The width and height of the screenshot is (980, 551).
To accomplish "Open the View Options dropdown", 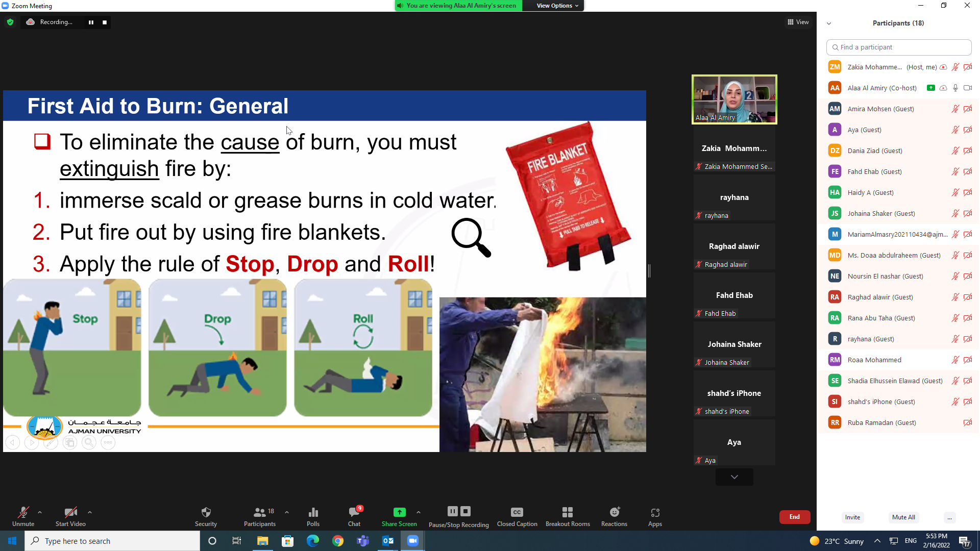I will pos(557,6).
